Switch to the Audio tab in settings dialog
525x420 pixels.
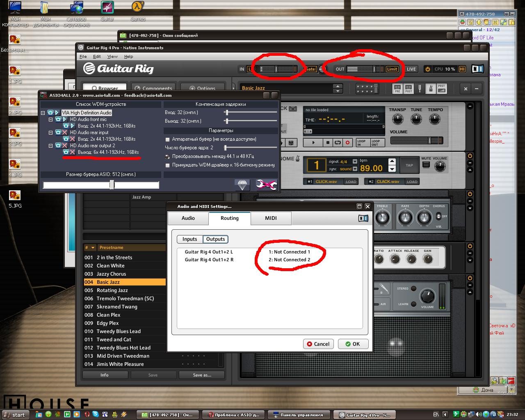coord(188,218)
